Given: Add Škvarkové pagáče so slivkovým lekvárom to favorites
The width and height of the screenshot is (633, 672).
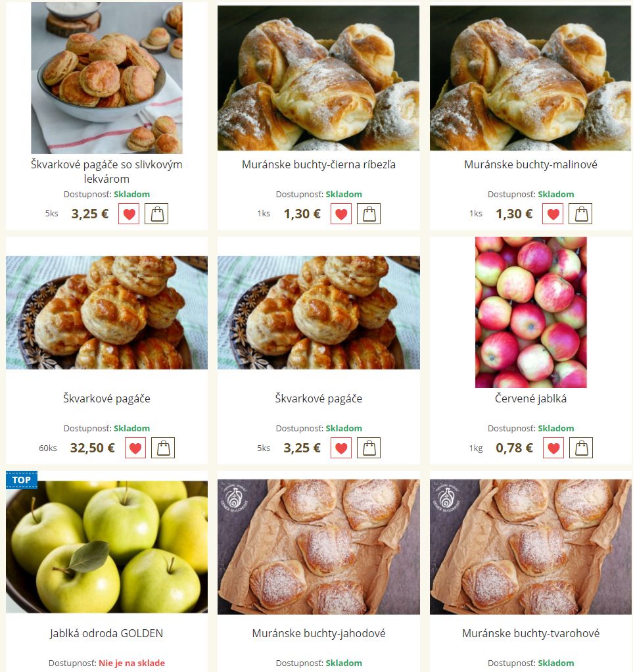Looking at the screenshot, I should coord(129,214).
